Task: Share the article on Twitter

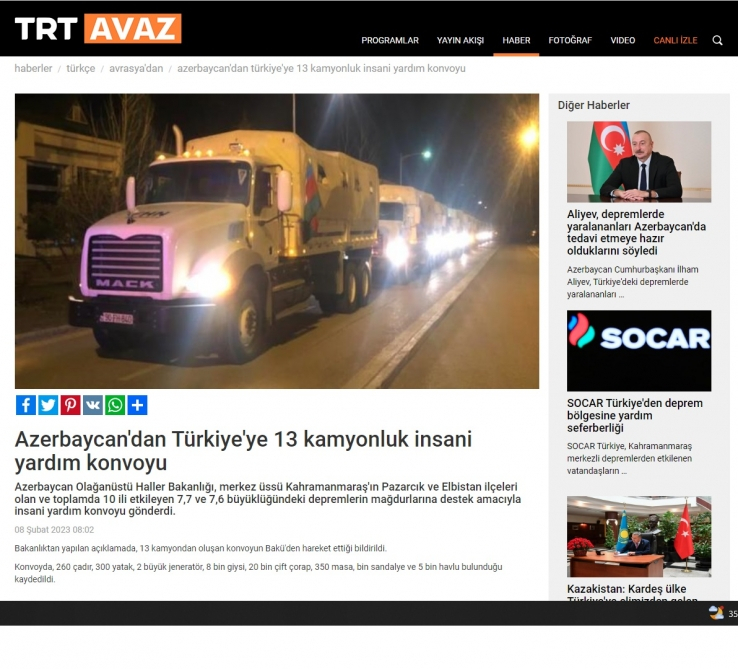Action: pyautogui.click(x=48, y=405)
